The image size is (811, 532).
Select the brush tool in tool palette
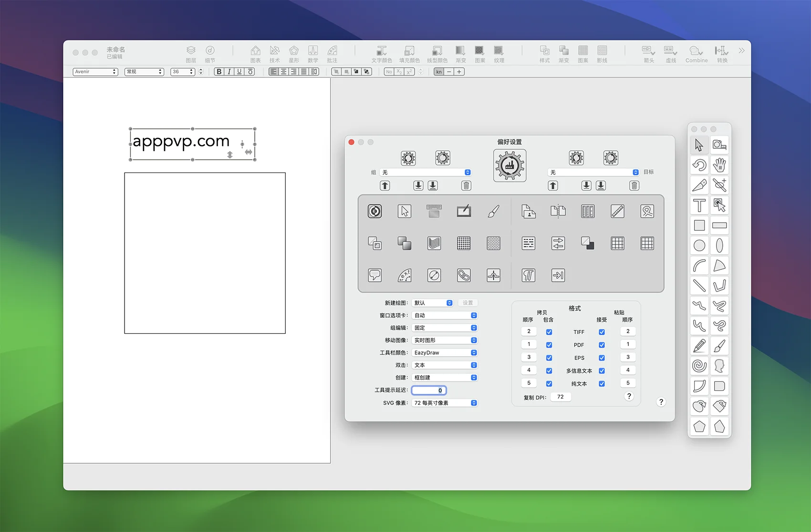coord(719,346)
